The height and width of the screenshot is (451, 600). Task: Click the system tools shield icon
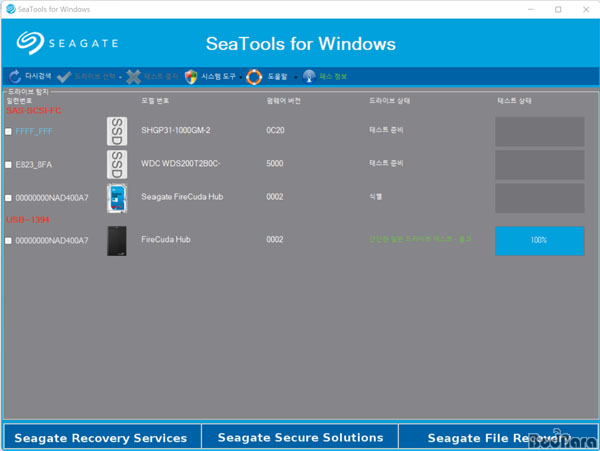coord(191,77)
